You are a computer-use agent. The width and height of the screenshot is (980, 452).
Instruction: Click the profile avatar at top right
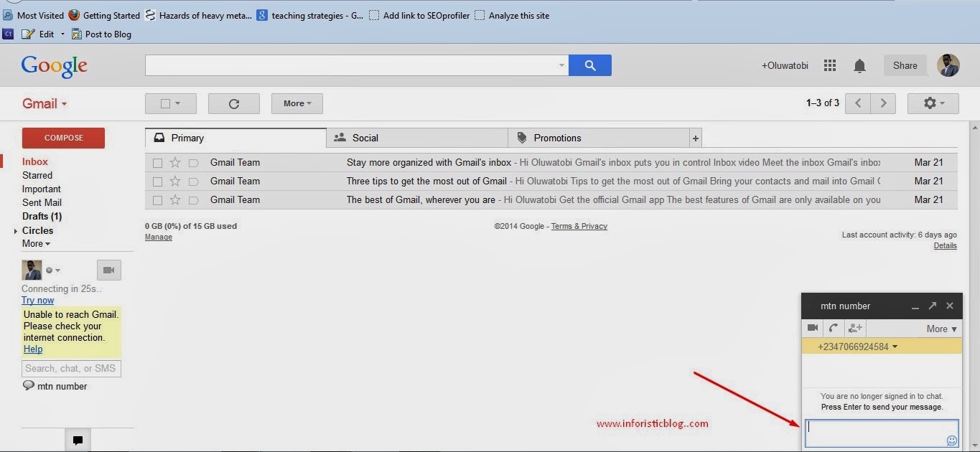[948, 65]
